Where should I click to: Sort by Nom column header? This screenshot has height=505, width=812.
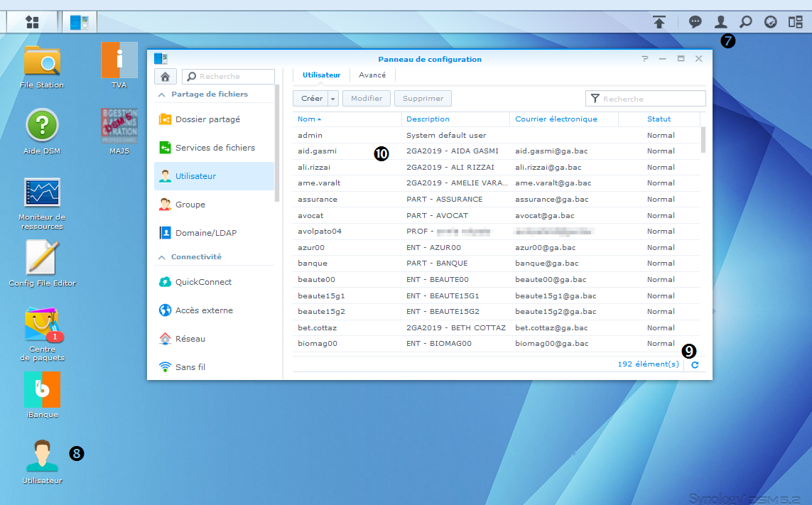(347, 119)
